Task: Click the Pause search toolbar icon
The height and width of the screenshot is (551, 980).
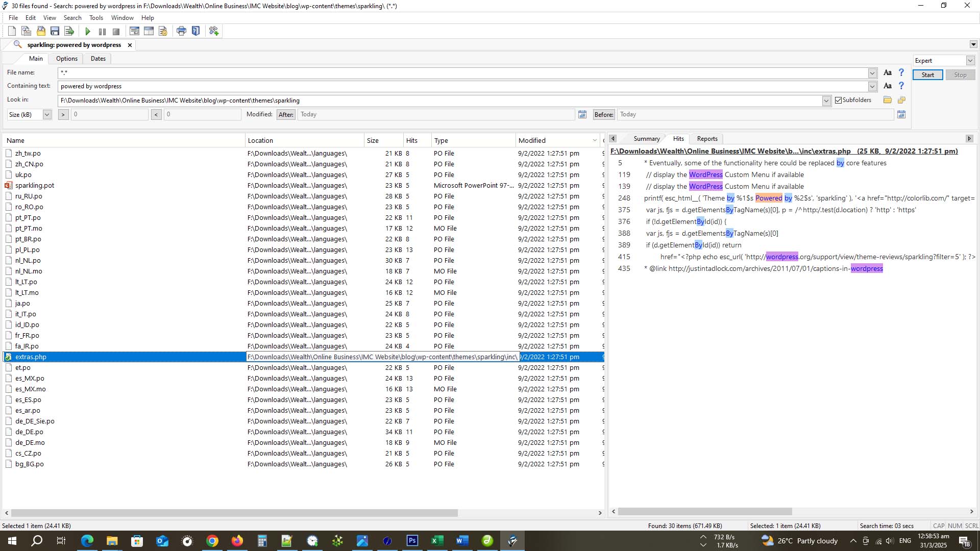Action: 102,31
